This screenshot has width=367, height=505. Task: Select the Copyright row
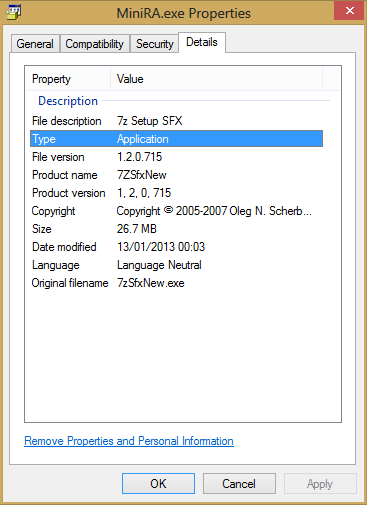[x=176, y=211]
